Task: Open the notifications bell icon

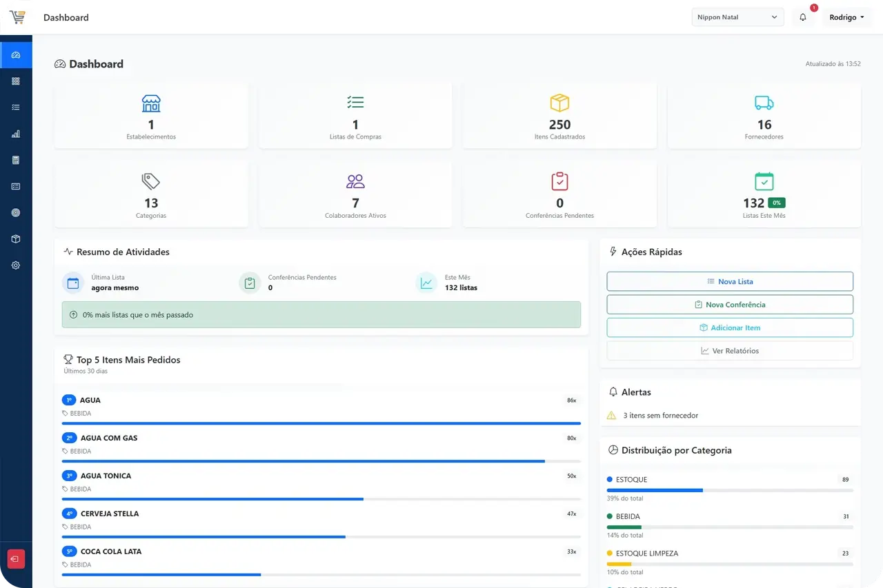Action: (x=803, y=17)
